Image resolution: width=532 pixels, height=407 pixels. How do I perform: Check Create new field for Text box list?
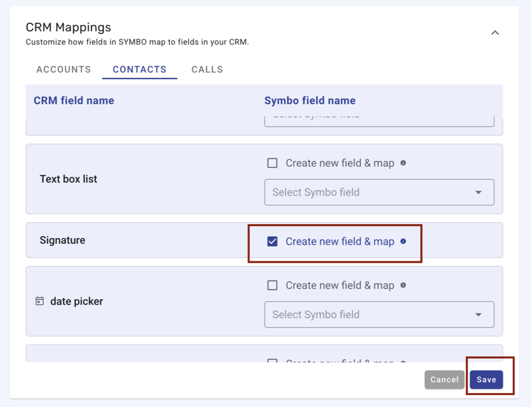(x=272, y=163)
